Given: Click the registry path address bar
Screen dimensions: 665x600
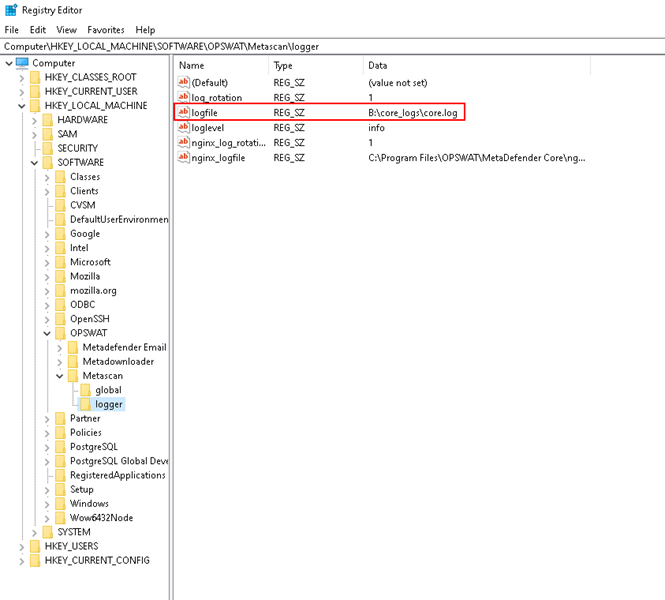Looking at the screenshot, I should click(332, 46).
